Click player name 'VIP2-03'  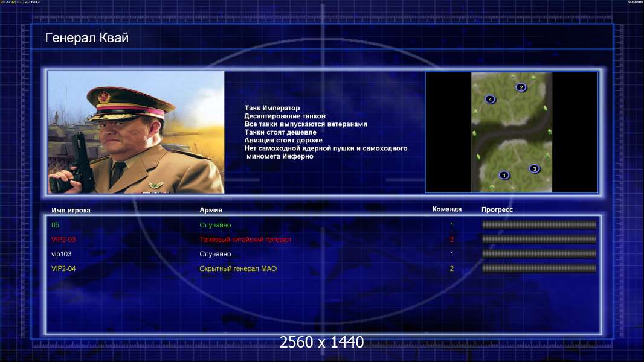point(63,240)
